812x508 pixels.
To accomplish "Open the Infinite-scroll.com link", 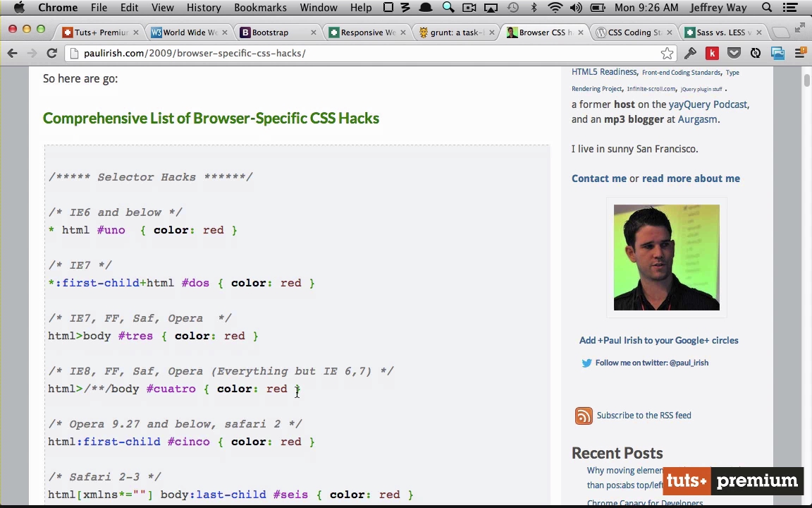I will pyautogui.click(x=651, y=89).
